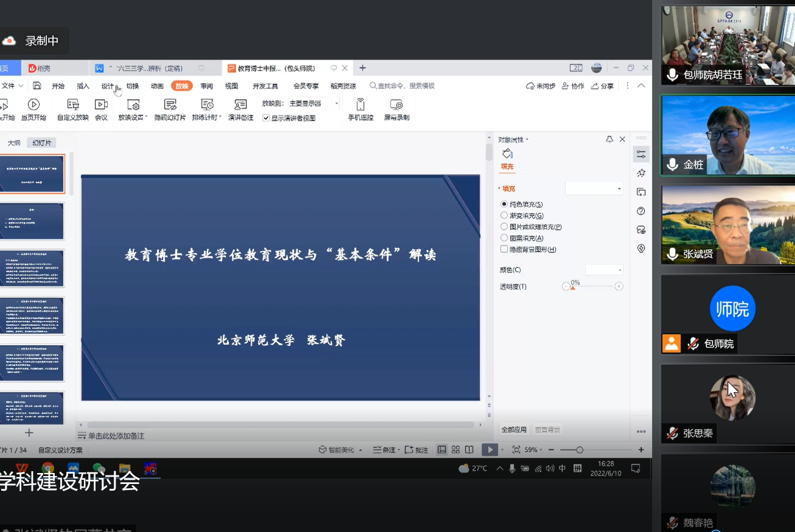
Task: Select 图片或纹理填充 radio button
Action: tap(504, 227)
